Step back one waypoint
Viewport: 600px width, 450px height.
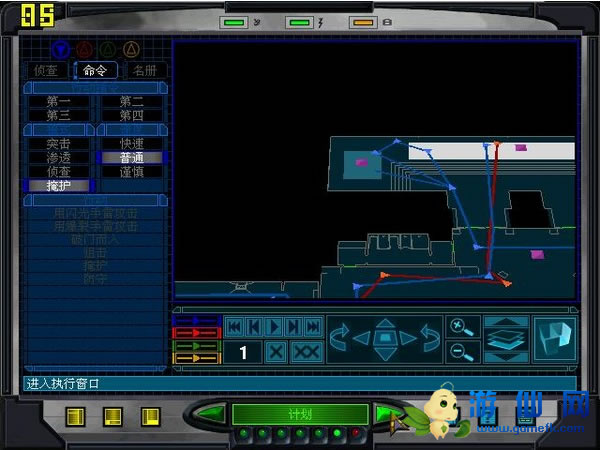click(254, 327)
